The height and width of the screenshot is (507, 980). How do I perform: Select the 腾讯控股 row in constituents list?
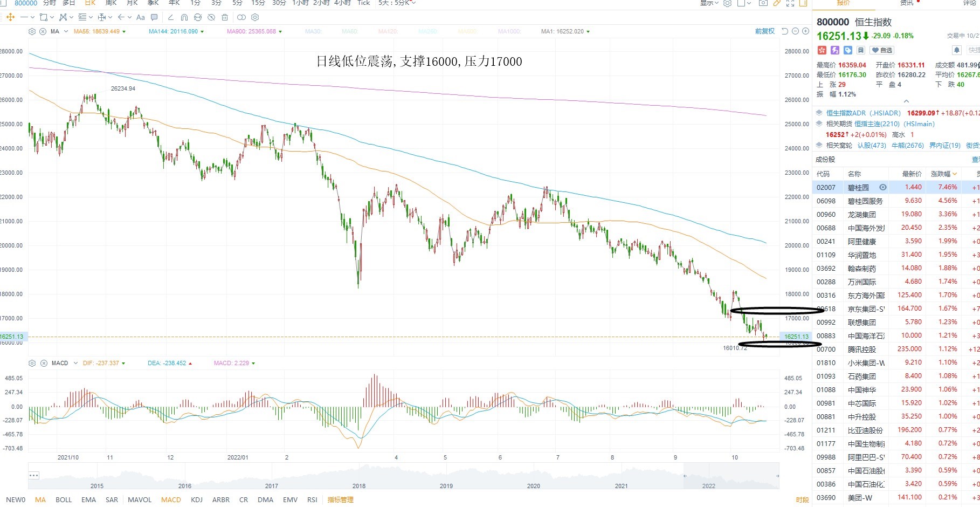[x=896, y=349]
